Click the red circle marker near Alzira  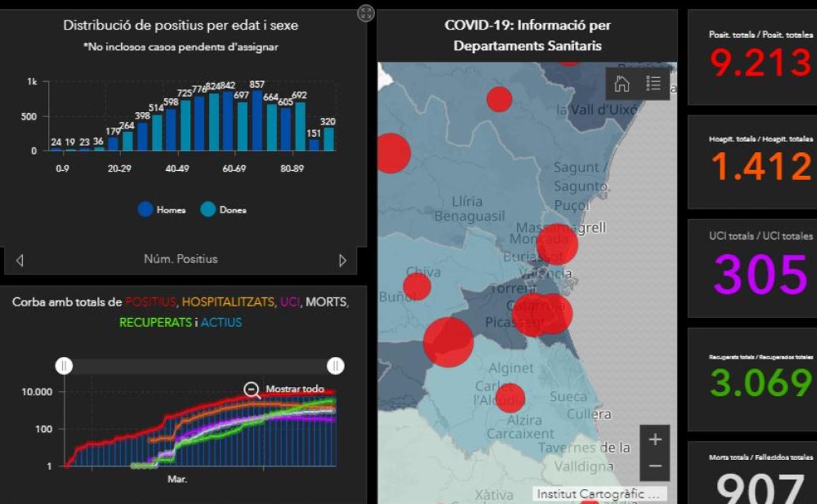click(x=510, y=398)
